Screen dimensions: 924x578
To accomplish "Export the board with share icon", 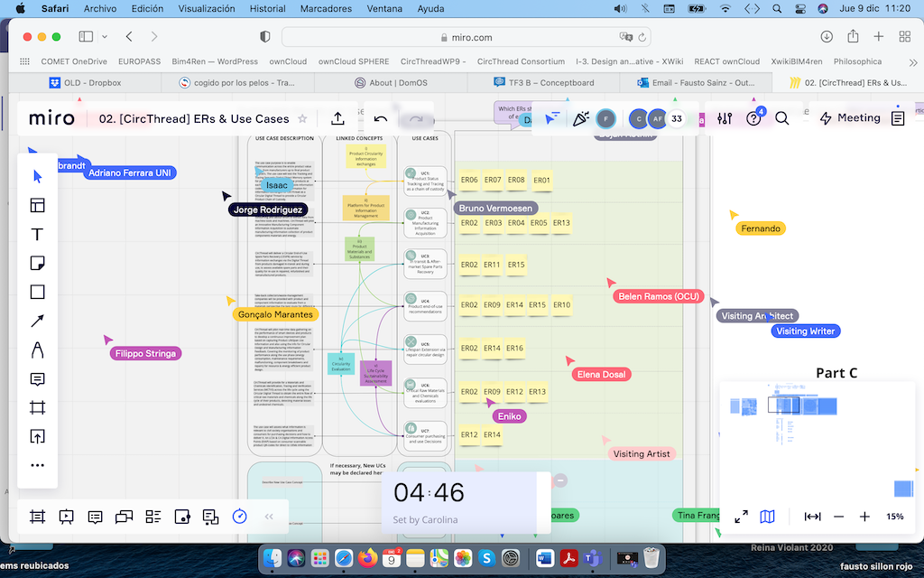I will click(x=337, y=118).
